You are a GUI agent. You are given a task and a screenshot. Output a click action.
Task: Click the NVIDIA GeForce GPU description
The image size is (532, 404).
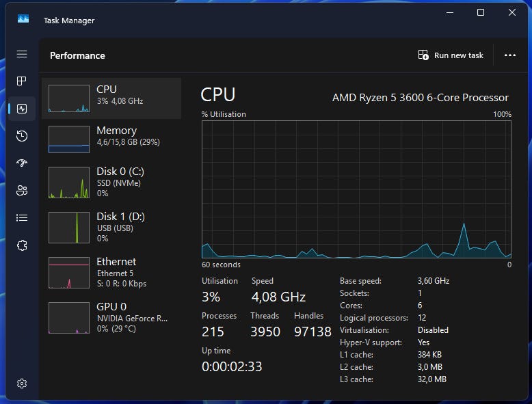pos(132,319)
